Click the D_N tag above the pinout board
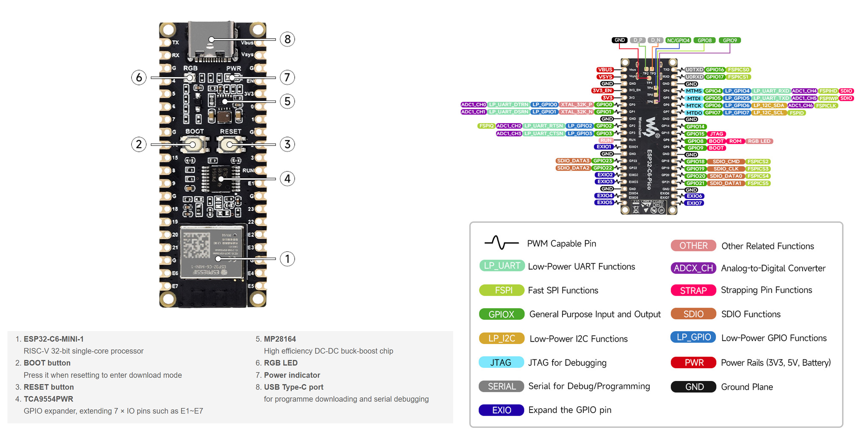Image resolution: width=868 pixels, height=437 pixels. (x=655, y=40)
